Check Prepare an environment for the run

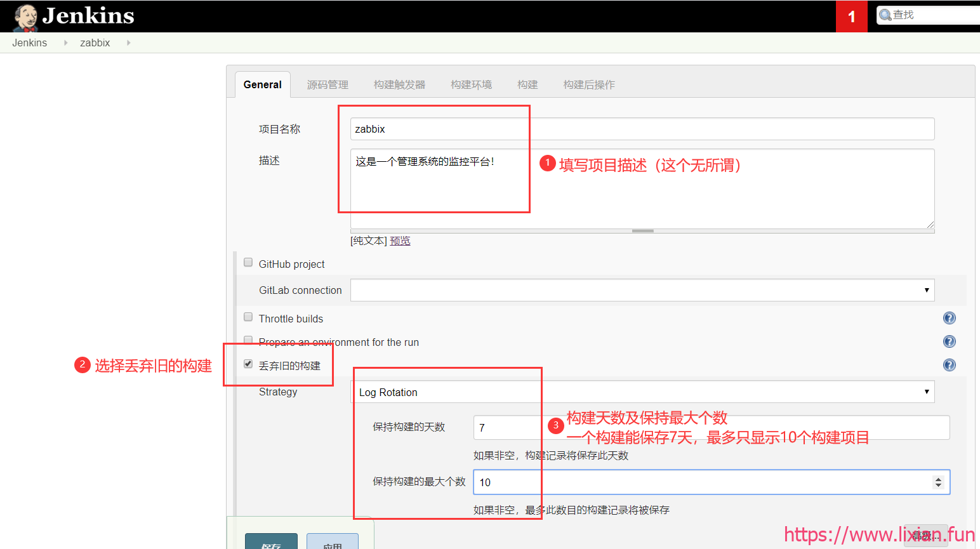(x=248, y=340)
